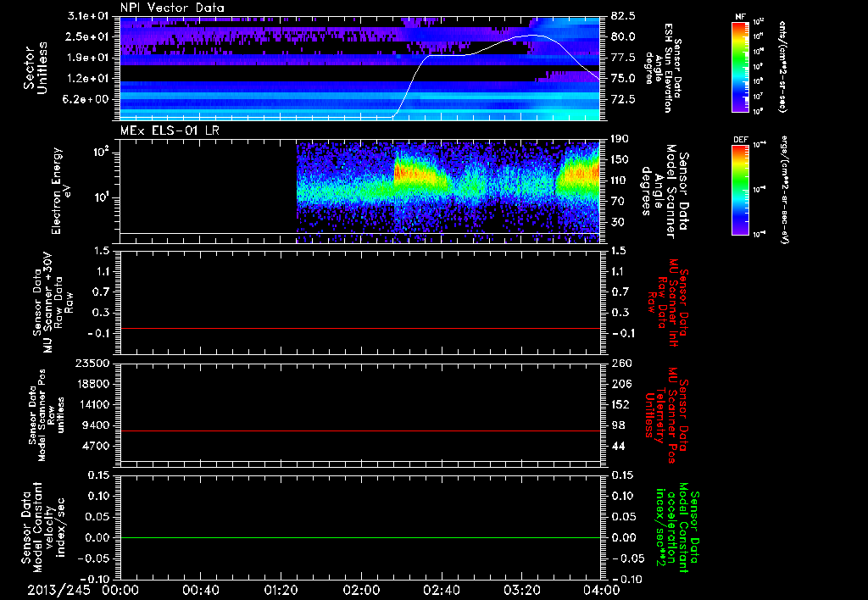Click the '18800' scanner position axis value
Screen dimensions: 868x600
pos(92,384)
